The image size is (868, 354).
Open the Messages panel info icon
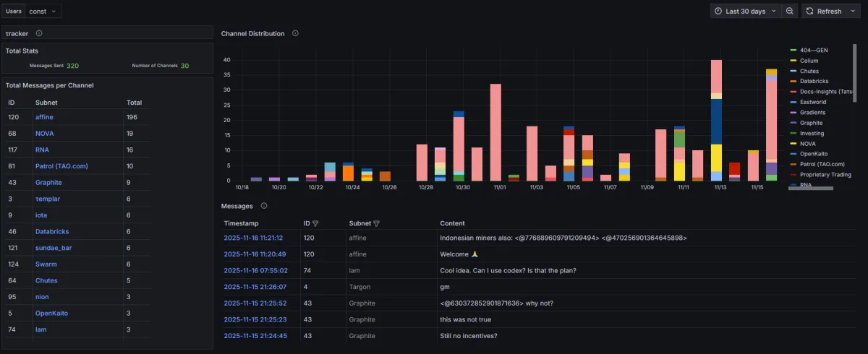[264, 206]
